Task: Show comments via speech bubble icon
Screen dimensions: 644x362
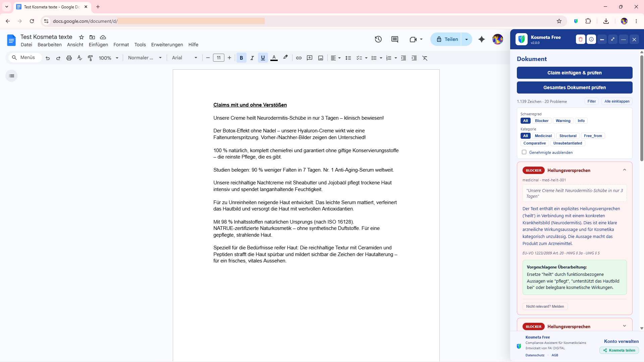Action: [395, 39]
